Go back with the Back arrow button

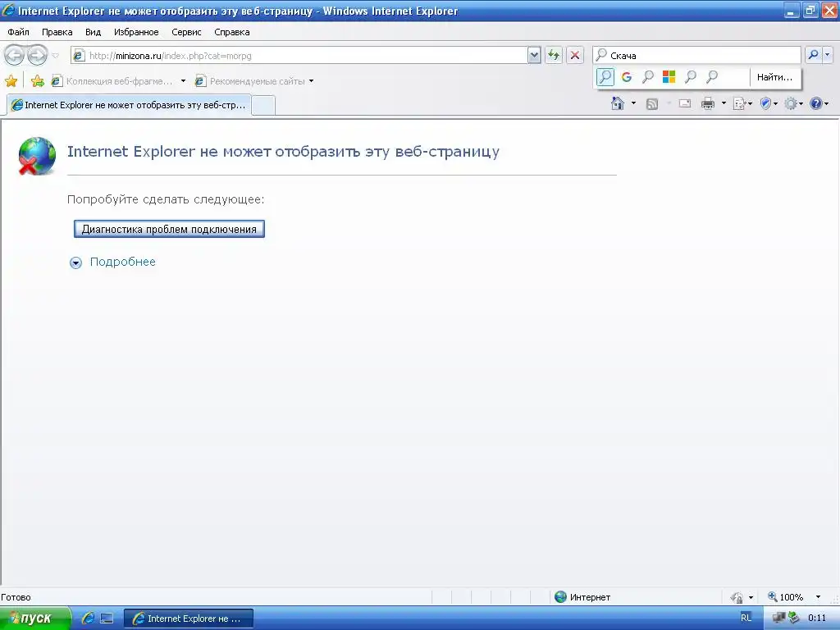[14, 55]
